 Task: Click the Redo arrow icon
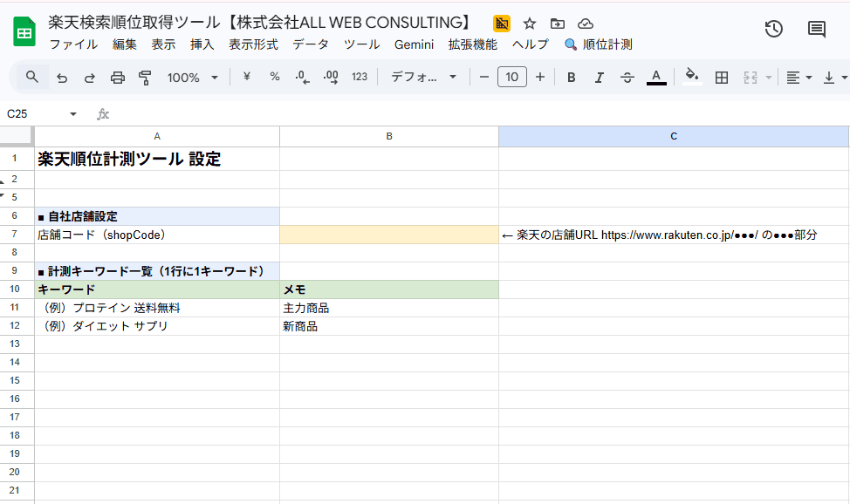pyautogui.click(x=89, y=78)
